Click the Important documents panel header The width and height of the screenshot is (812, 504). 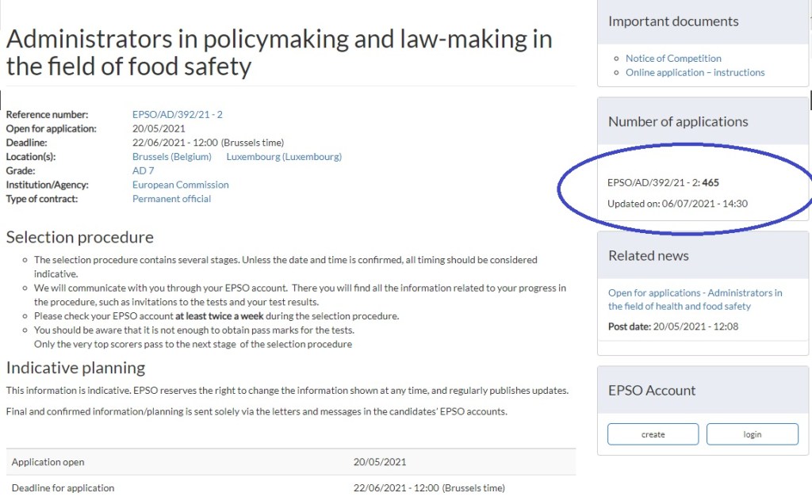click(673, 21)
